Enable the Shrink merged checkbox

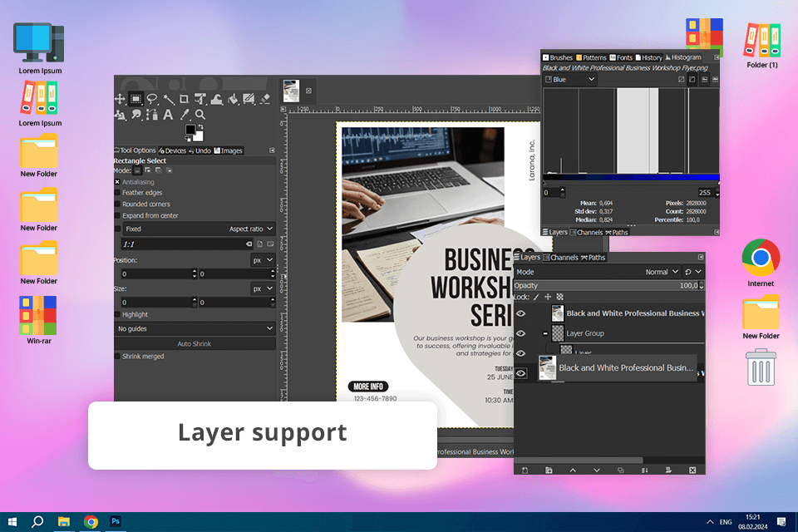(117, 357)
